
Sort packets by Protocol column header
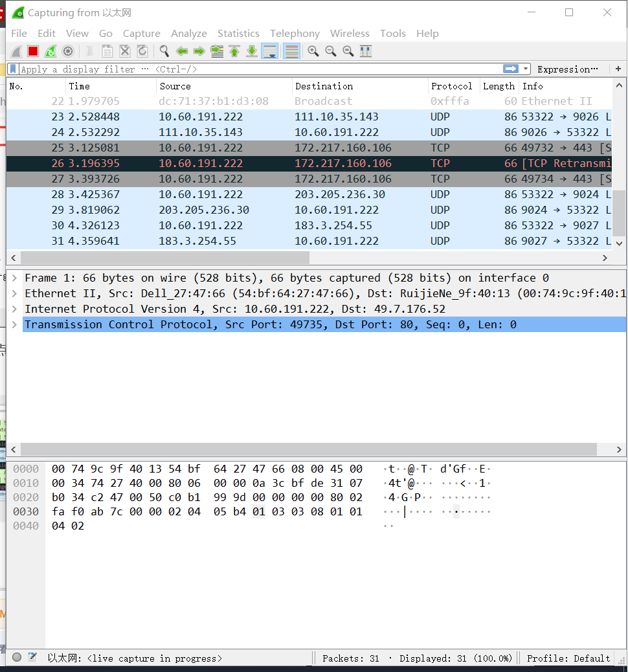pos(454,86)
